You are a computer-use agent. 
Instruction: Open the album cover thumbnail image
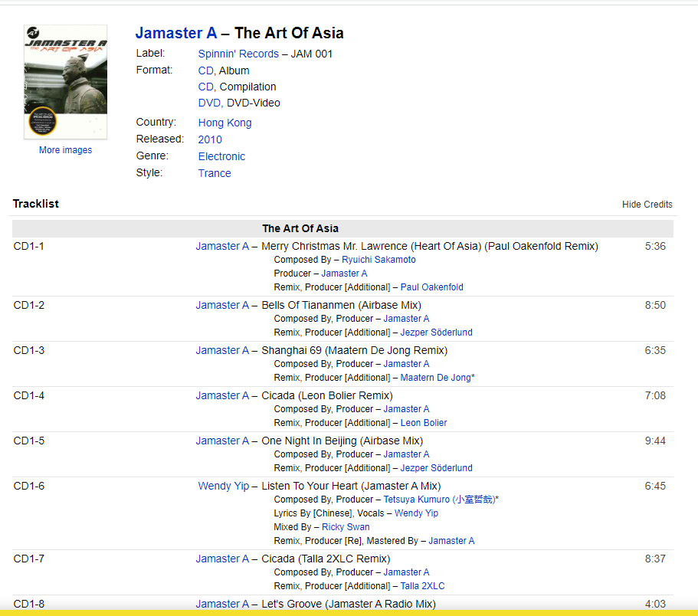pyautogui.click(x=65, y=82)
